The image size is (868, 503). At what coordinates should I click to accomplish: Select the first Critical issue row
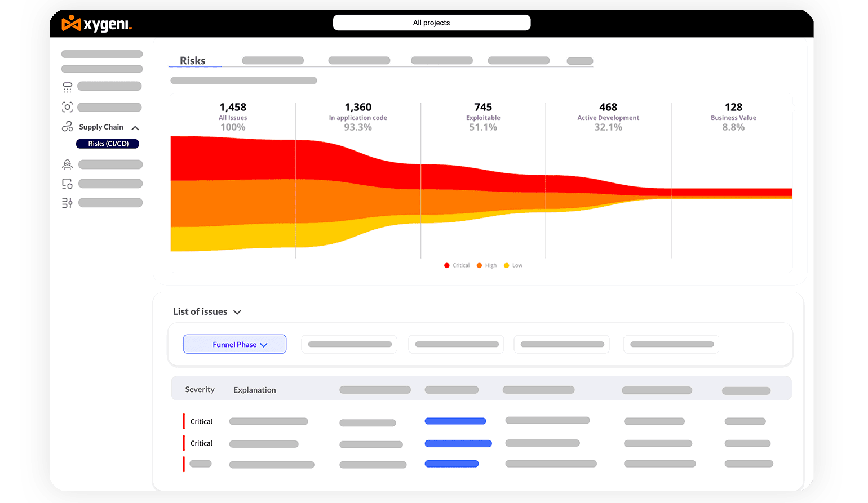201,421
